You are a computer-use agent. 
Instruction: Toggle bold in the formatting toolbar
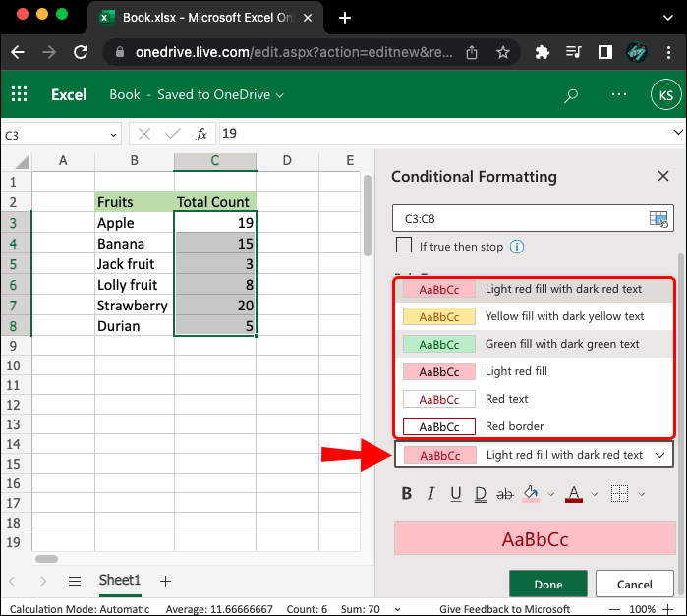(406, 494)
